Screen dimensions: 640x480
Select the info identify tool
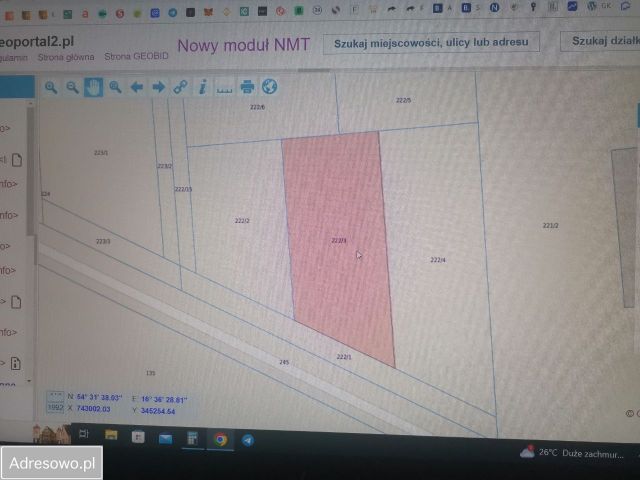coord(202,87)
